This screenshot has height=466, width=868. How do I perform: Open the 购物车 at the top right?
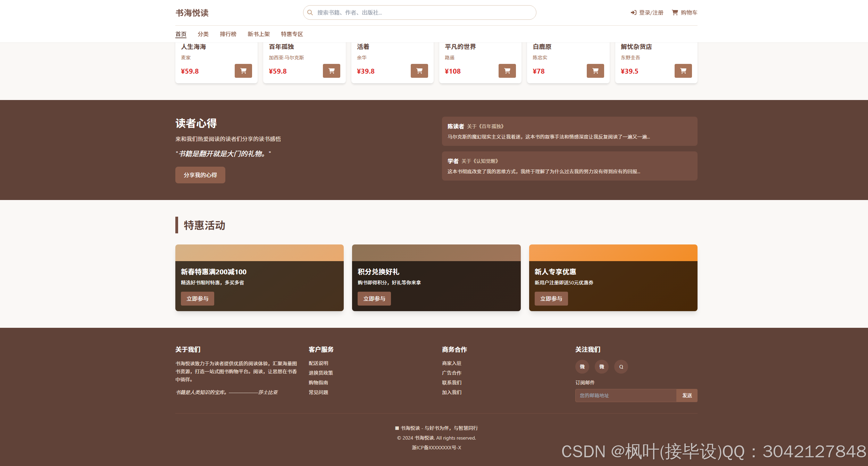(x=684, y=13)
